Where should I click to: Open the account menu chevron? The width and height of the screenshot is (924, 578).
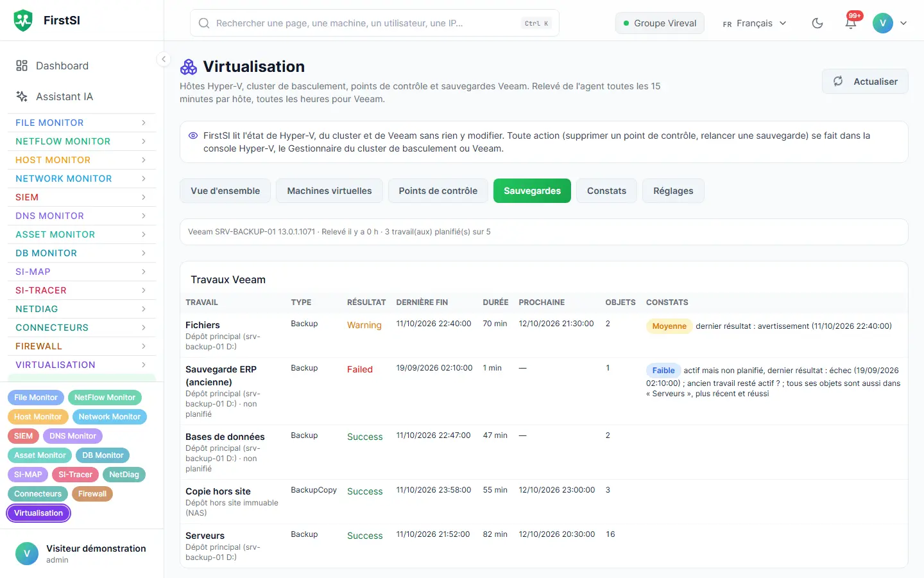903,23
